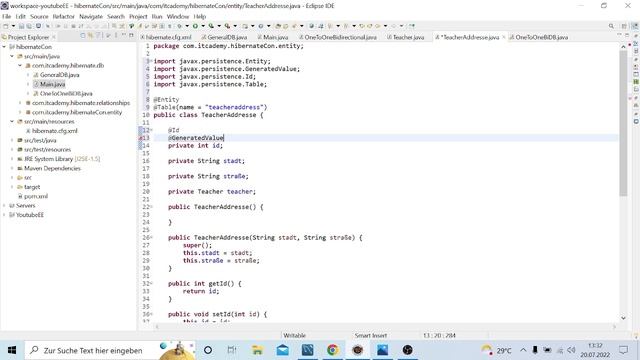
Task: Maximize the editor area
Action: point(627,36)
